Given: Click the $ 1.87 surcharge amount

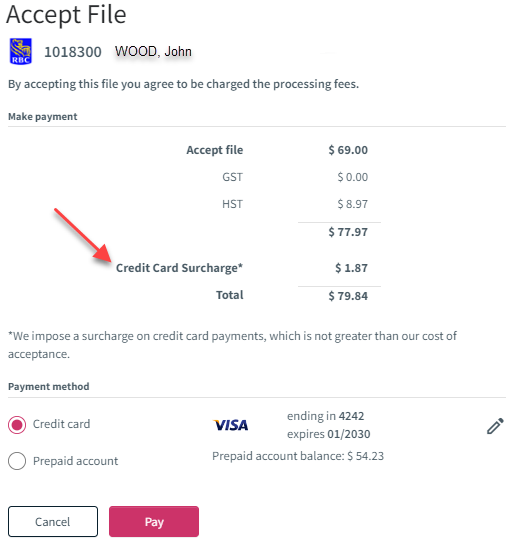Looking at the screenshot, I should 351,268.
